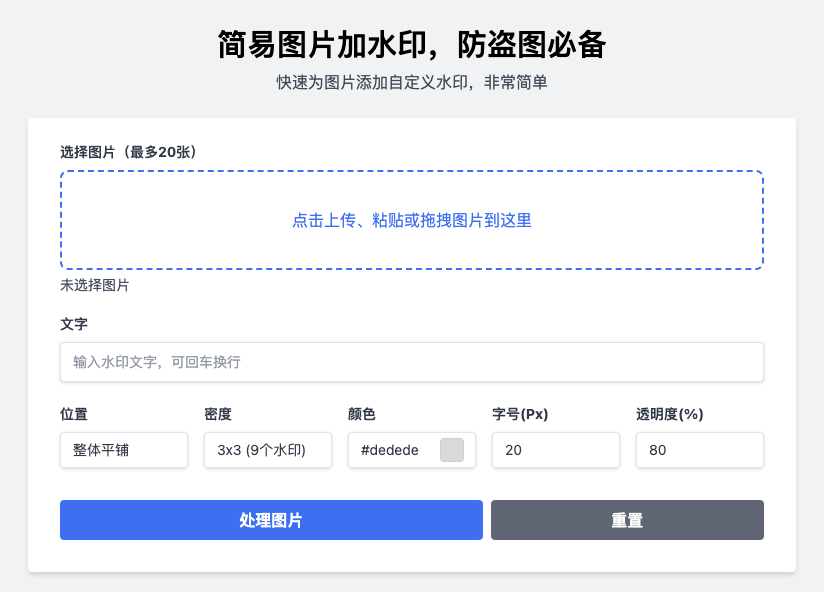Click the 字号(Px) label text

pos(520,414)
